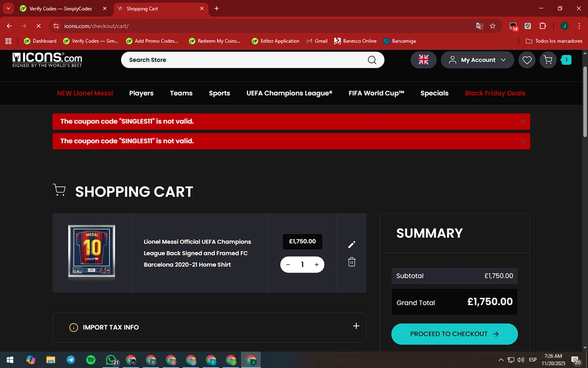
Task: Open Telegram from the taskbar
Action: [x=71, y=360]
